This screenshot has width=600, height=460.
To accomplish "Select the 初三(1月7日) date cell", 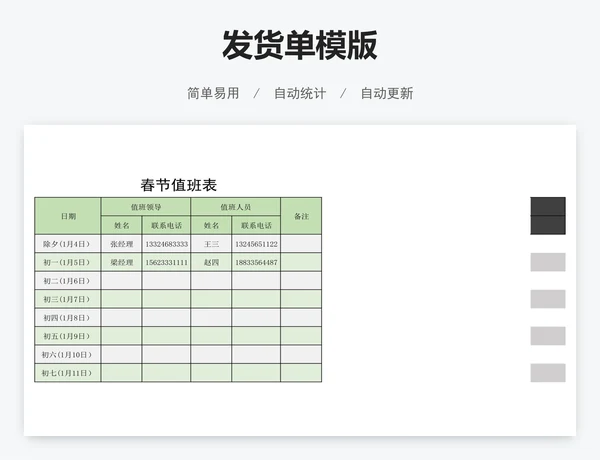I will (68, 299).
